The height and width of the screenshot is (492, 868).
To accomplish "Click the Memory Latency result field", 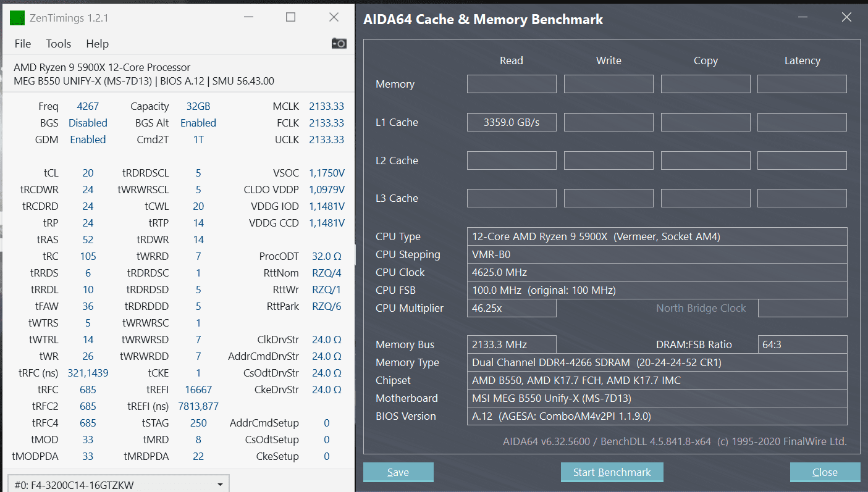I will [x=802, y=84].
